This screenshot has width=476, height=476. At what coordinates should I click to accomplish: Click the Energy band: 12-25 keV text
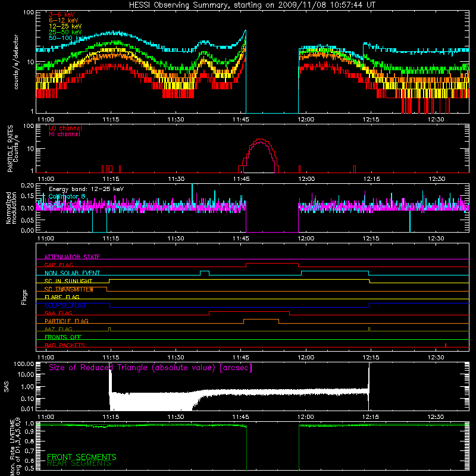(x=86, y=189)
